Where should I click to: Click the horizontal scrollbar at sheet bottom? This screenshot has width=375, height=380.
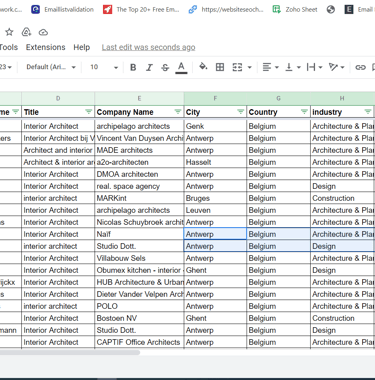[x=70, y=353]
